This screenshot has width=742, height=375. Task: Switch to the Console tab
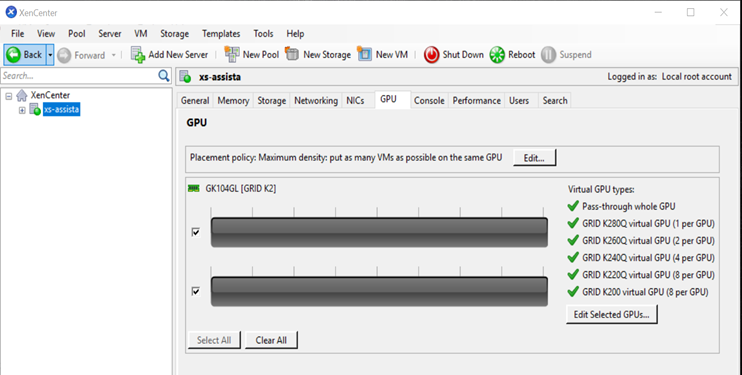pos(429,100)
